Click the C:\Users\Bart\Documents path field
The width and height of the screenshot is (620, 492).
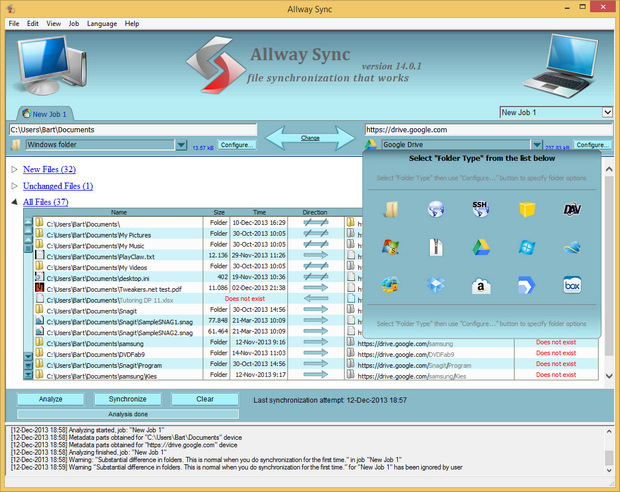[133, 130]
